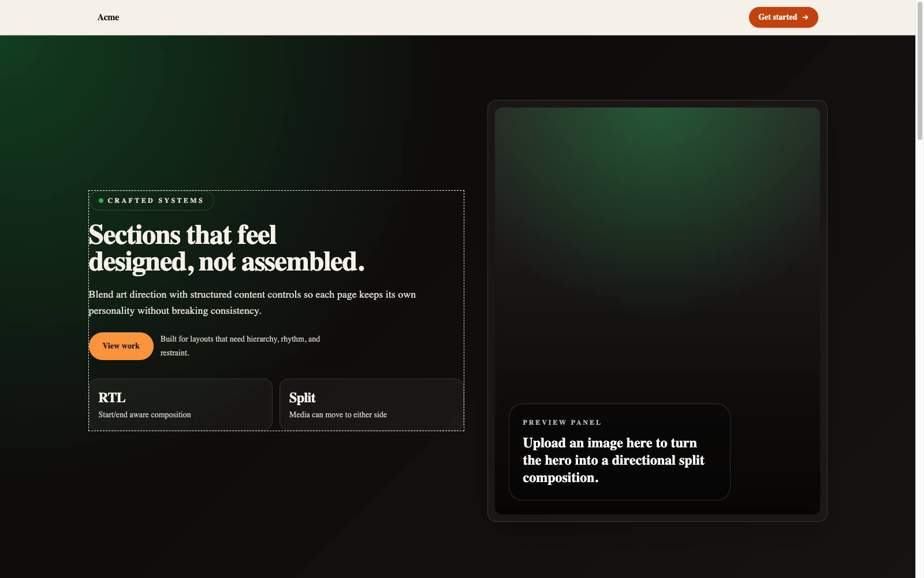This screenshot has width=924, height=578.
Task: Click the vertical page scrollbar thumb
Action: pos(920,71)
